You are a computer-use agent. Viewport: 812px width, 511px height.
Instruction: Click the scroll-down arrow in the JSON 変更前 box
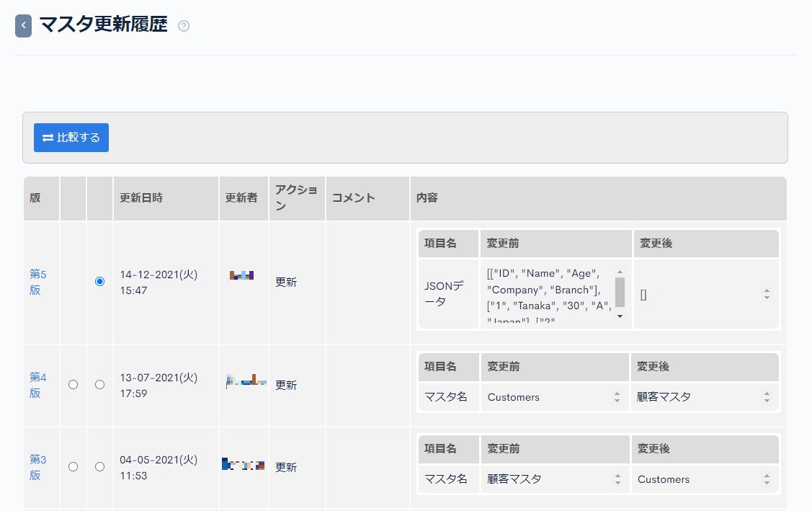click(620, 316)
